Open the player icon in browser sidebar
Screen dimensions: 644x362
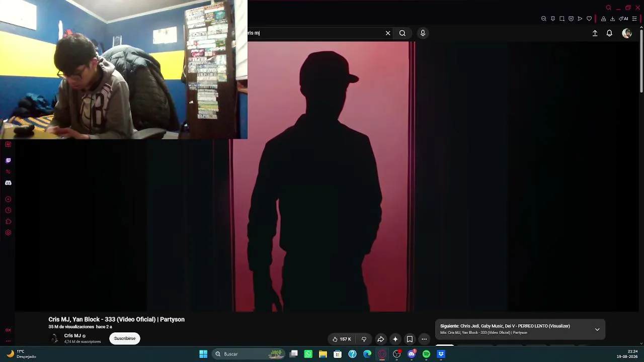click(x=8, y=200)
